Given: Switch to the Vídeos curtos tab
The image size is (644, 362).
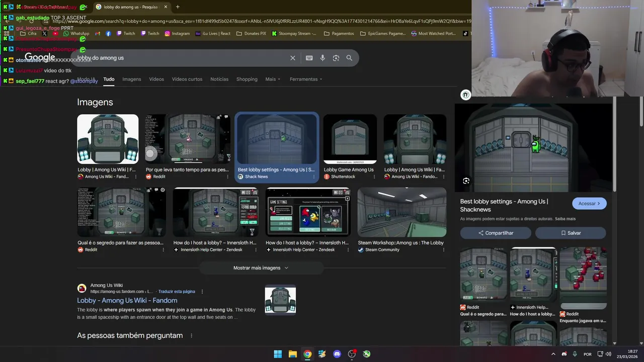Looking at the screenshot, I should 187,79.
